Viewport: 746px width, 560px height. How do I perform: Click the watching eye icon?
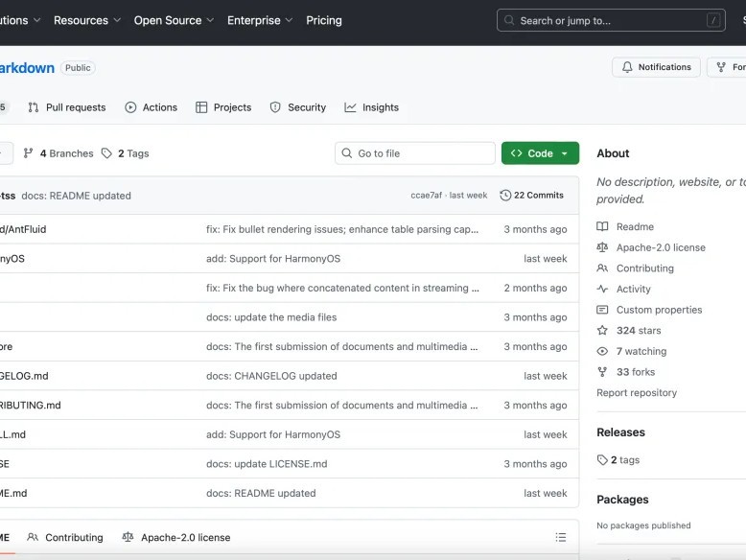[602, 352]
